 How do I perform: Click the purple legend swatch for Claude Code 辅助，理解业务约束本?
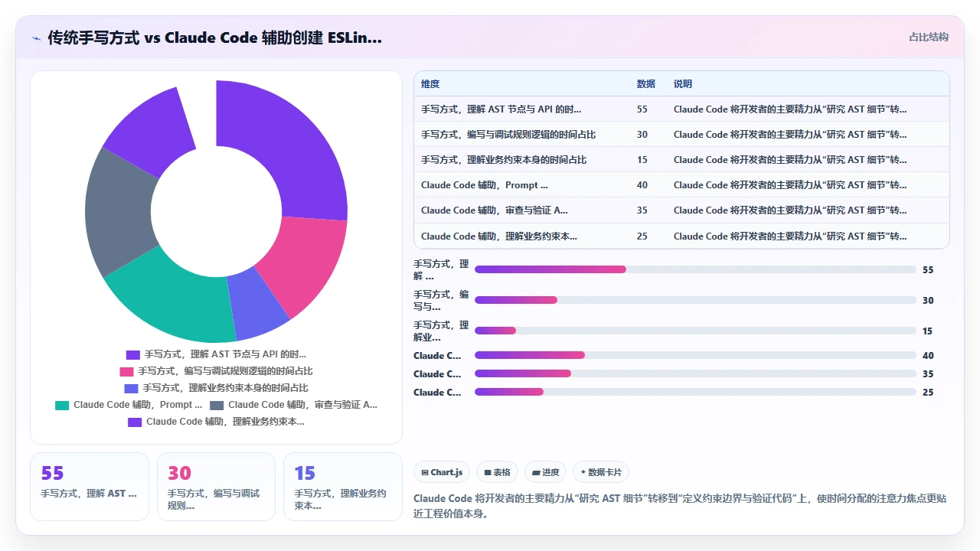pyautogui.click(x=135, y=422)
